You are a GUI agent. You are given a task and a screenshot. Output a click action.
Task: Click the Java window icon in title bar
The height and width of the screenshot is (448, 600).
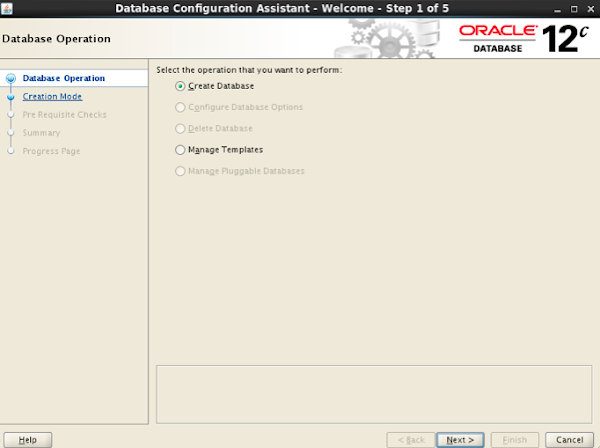click(7, 8)
